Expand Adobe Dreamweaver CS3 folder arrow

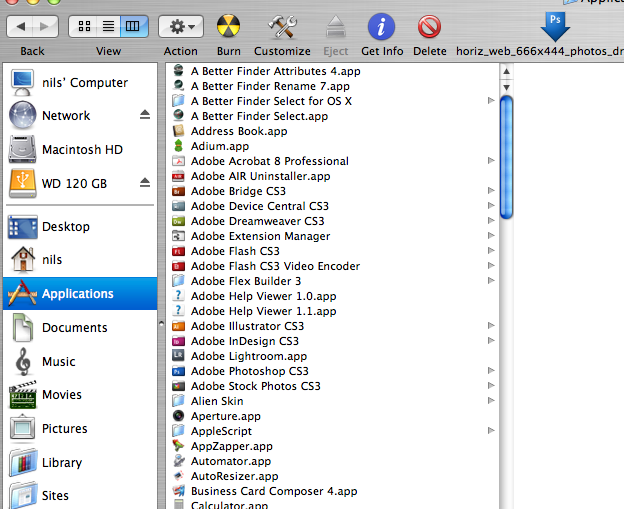click(x=491, y=220)
